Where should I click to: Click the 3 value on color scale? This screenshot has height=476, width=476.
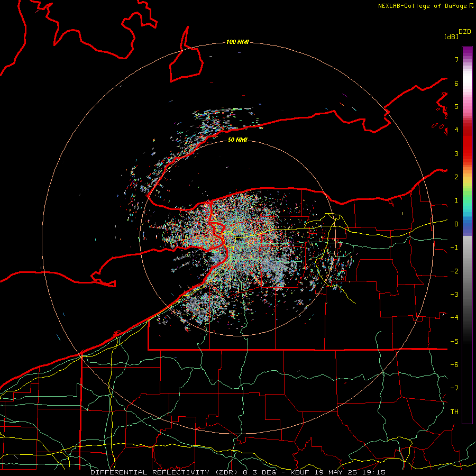pos(456,153)
